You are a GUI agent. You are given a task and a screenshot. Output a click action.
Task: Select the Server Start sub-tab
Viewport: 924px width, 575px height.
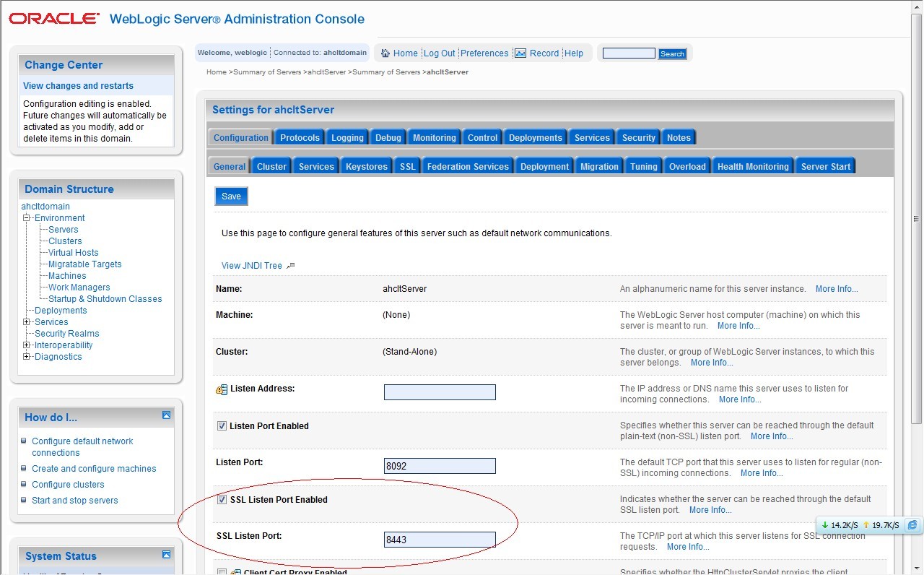pos(826,167)
